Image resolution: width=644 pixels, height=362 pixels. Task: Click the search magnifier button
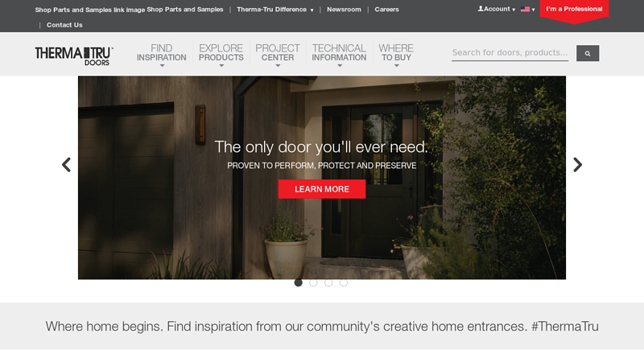click(x=588, y=53)
